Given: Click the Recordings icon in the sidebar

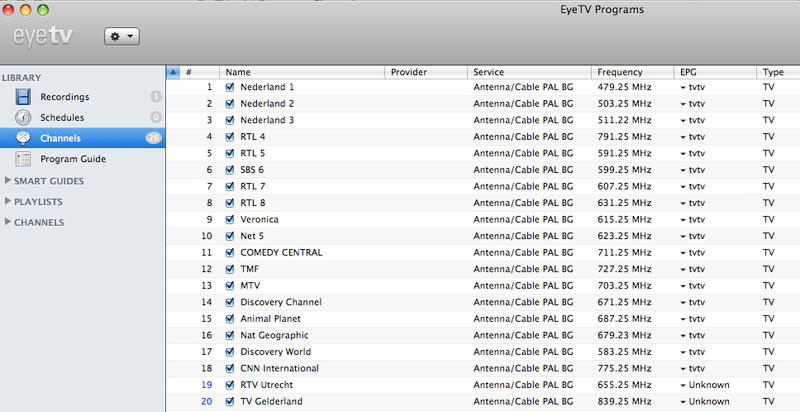Looking at the screenshot, I should pos(23,97).
